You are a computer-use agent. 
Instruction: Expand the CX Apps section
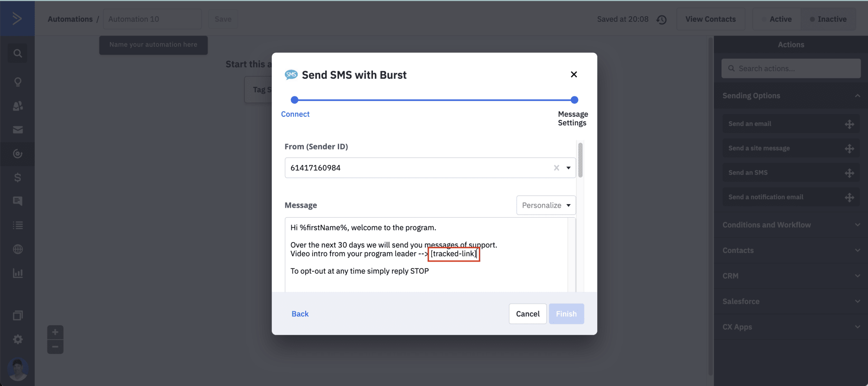[x=791, y=327]
